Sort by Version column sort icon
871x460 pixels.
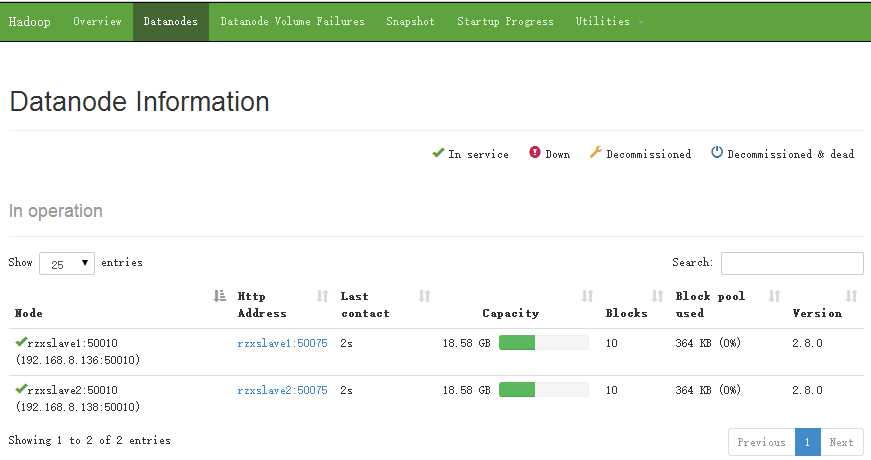[x=851, y=296]
